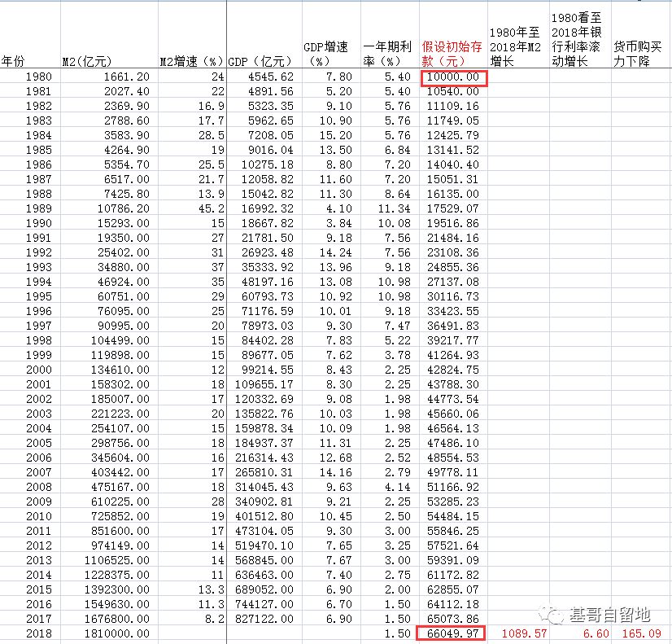
Task: Select the year cell 2000
Action: 38,370
